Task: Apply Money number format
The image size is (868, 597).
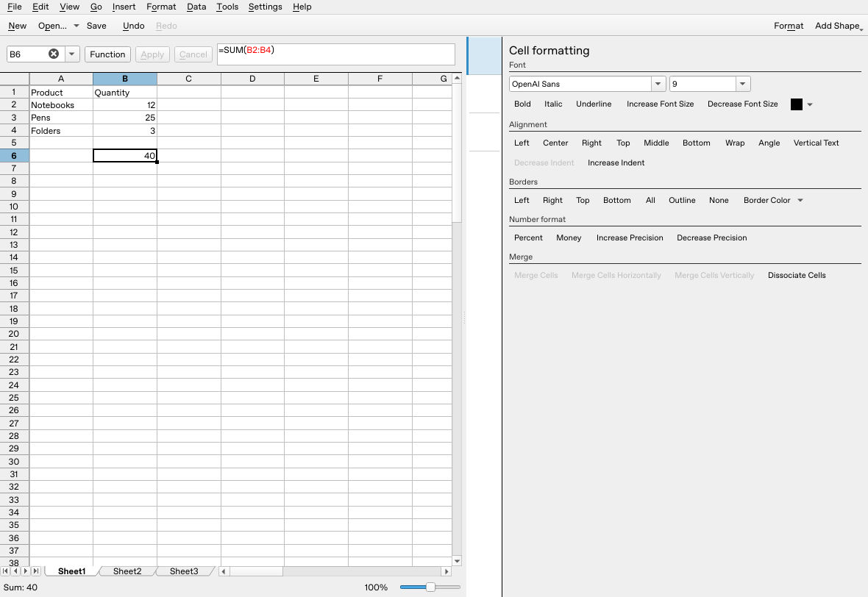Action: (x=569, y=238)
